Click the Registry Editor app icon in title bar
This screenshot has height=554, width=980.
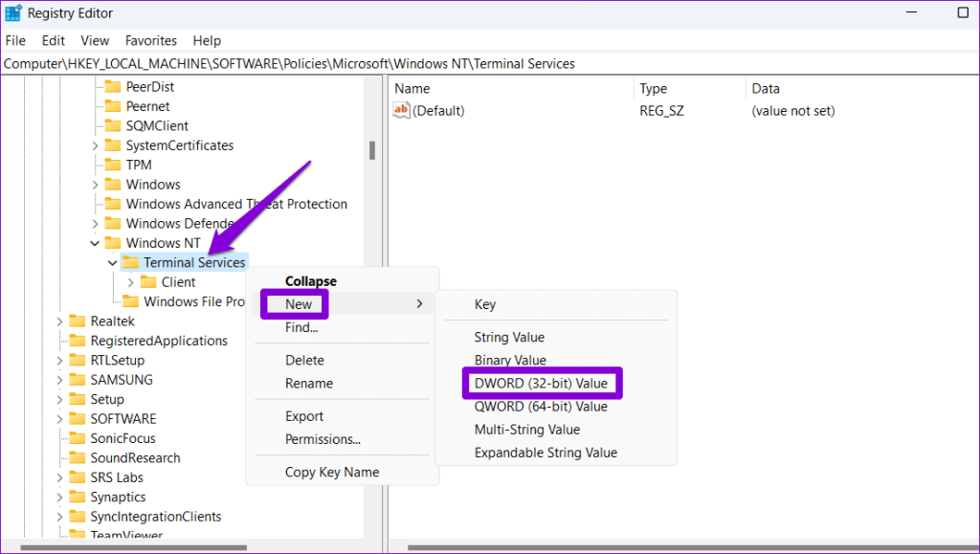[12, 13]
